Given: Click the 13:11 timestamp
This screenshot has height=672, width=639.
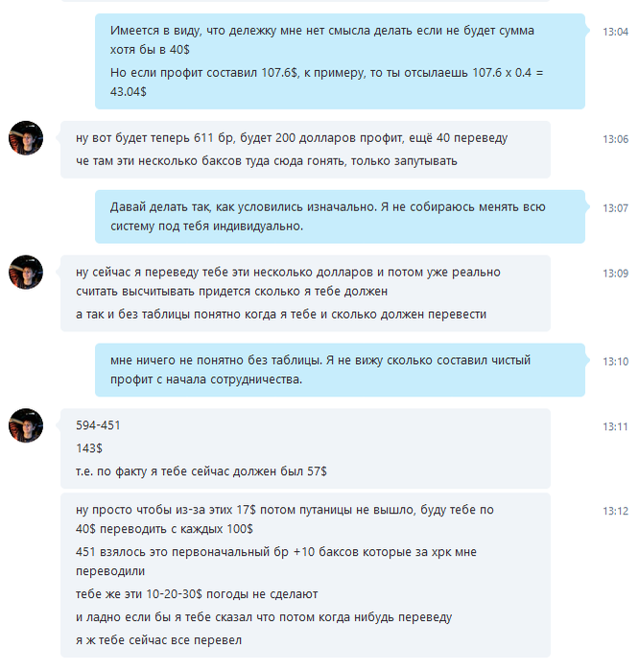Looking at the screenshot, I should 615,427.
